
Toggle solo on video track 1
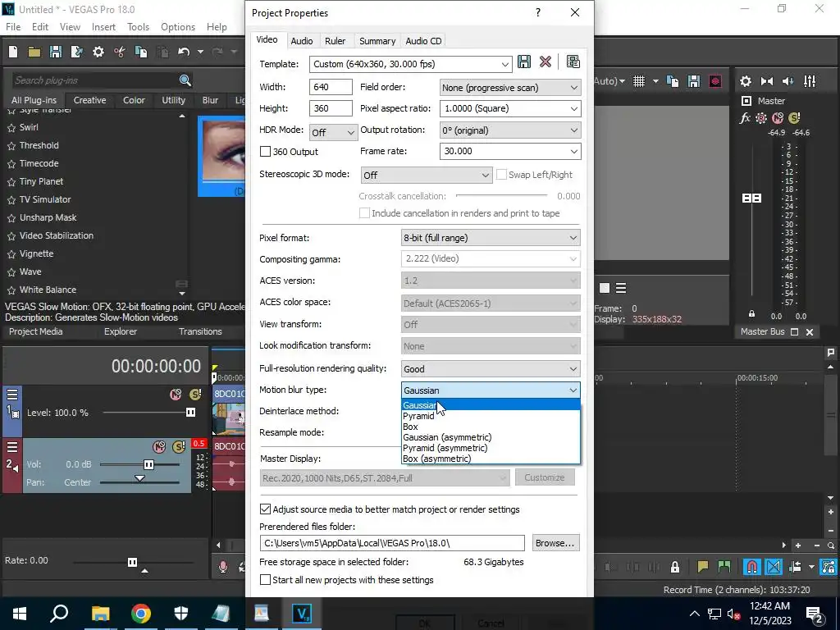[x=195, y=395]
